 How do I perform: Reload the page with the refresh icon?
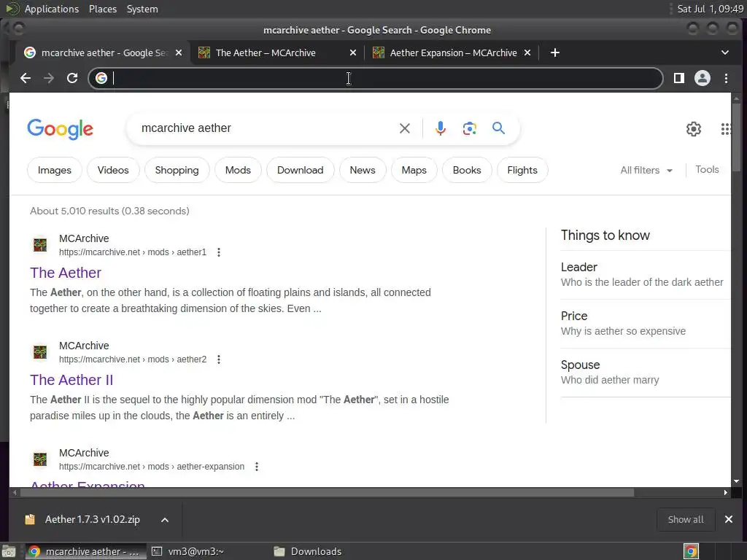[x=72, y=78]
